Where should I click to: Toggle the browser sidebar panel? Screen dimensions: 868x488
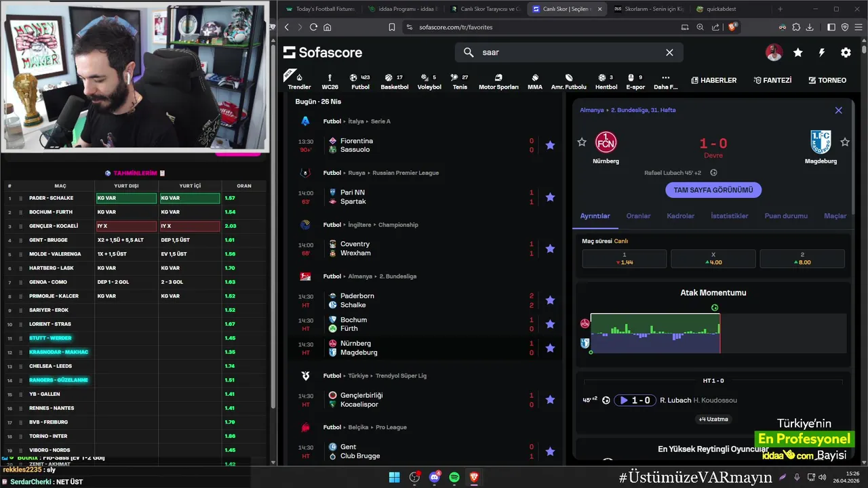click(831, 27)
